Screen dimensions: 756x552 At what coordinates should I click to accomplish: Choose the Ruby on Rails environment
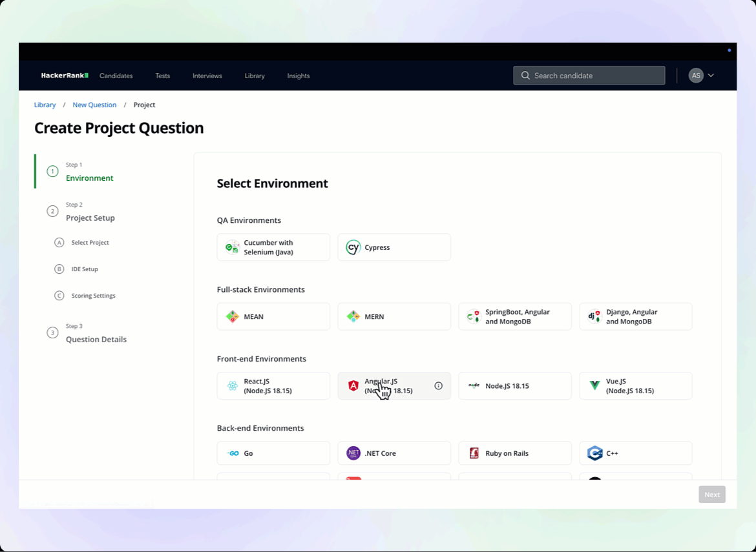tap(515, 453)
